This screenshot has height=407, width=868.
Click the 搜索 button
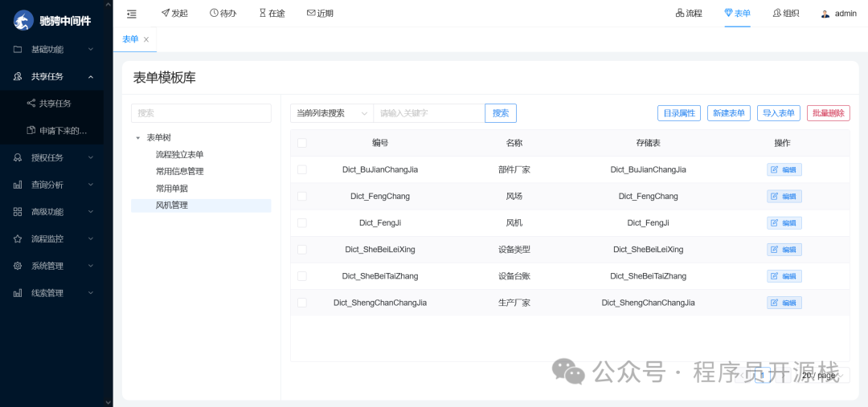coord(501,113)
